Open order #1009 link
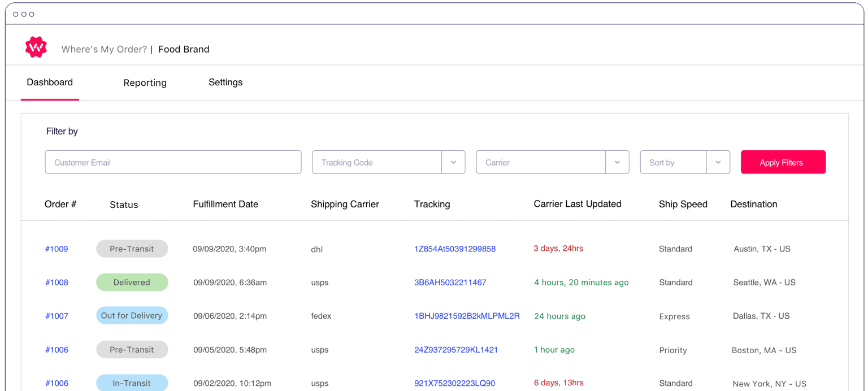The image size is (868, 391). point(57,249)
